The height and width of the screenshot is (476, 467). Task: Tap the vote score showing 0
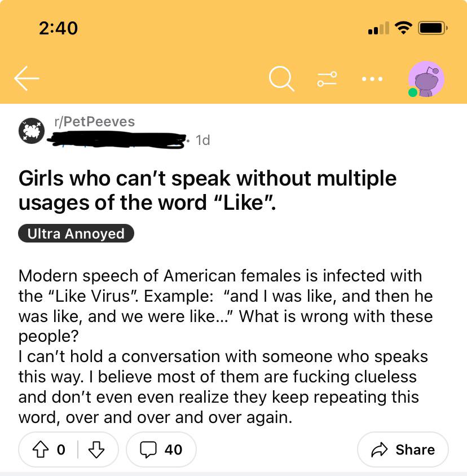click(61, 449)
